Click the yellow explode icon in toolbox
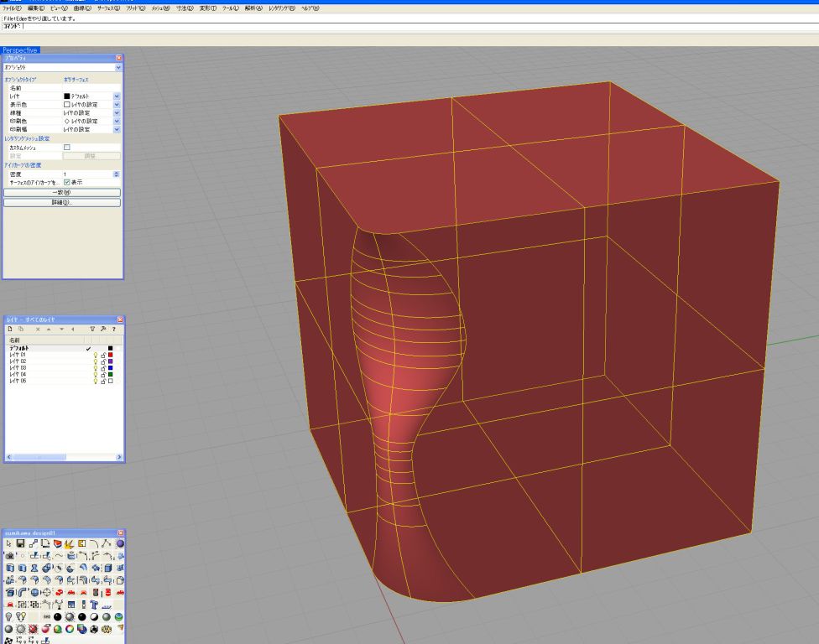This screenshot has width=819, height=644. click(x=70, y=543)
